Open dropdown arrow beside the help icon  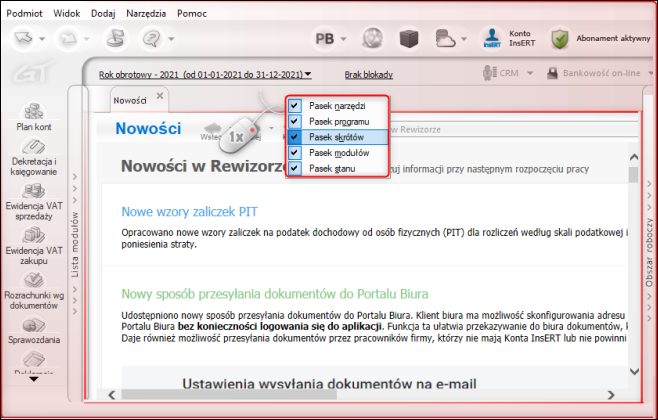171,39
